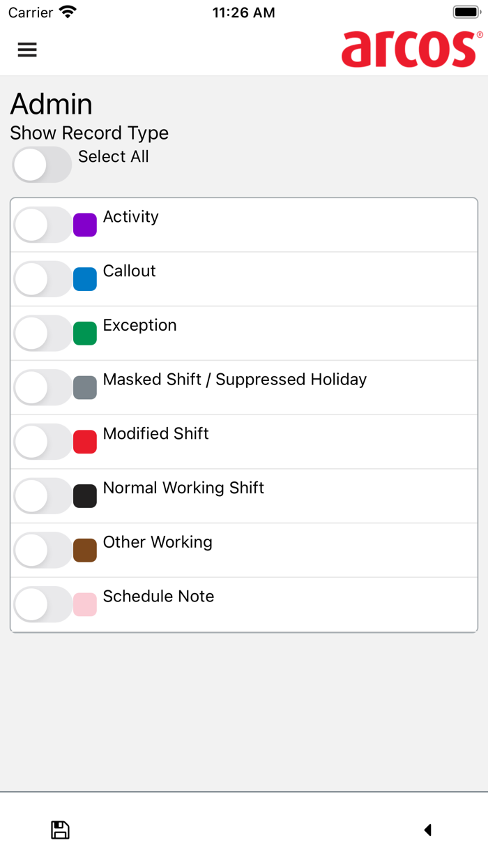This screenshot has width=488, height=868.
Task: Click the red Modified Shift swatch
Action: click(x=85, y=442)
